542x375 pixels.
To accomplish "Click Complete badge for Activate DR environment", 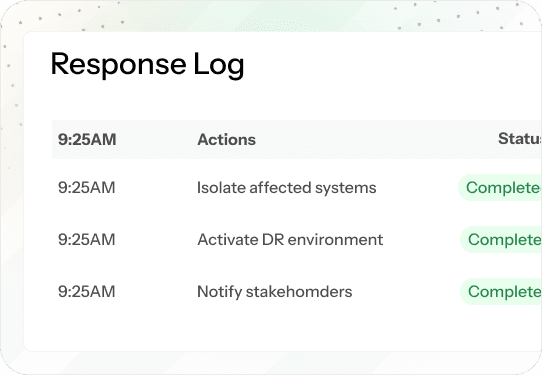I will coord(501,240).
